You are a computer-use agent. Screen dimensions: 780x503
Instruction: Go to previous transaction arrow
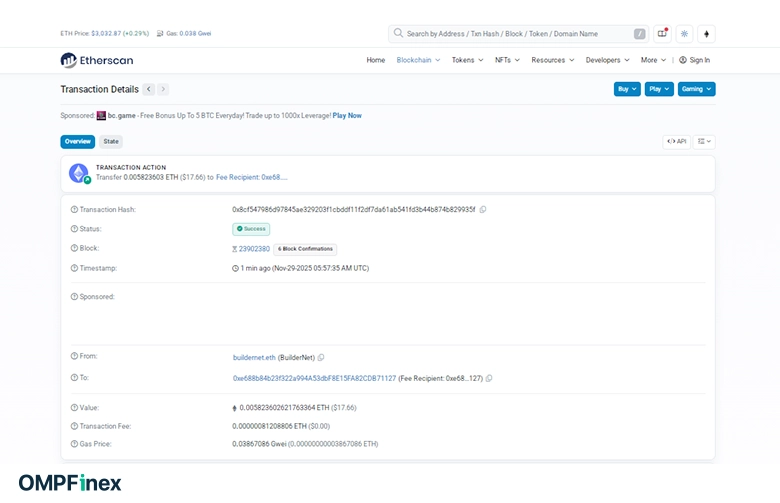pos(149,89)
